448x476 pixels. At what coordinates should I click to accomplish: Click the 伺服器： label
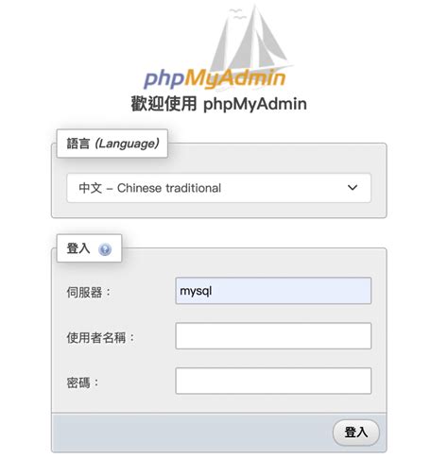[x=89, y=293]
